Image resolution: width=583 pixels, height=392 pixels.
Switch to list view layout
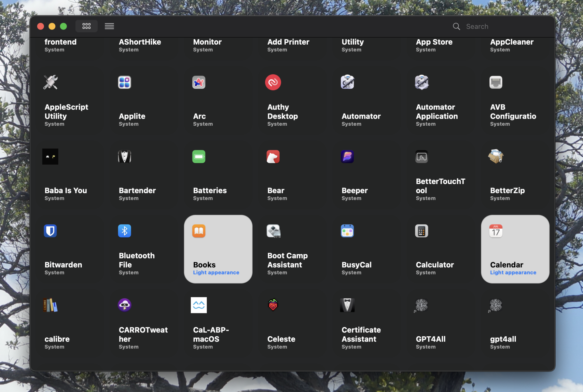coord(109,26)
